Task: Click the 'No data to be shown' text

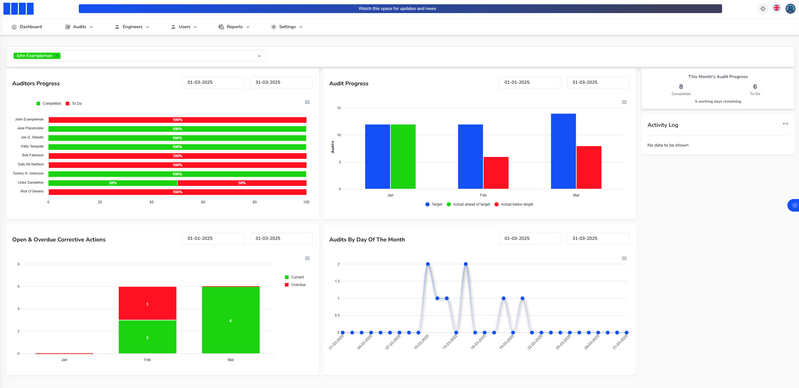Action: [668, 145]
